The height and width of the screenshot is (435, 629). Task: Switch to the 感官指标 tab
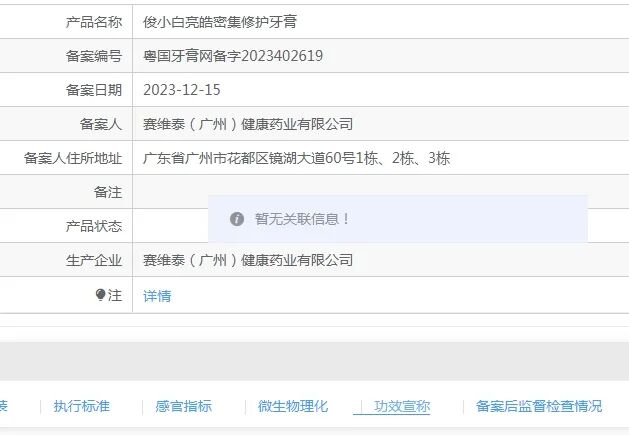click(x=183, y=406)
